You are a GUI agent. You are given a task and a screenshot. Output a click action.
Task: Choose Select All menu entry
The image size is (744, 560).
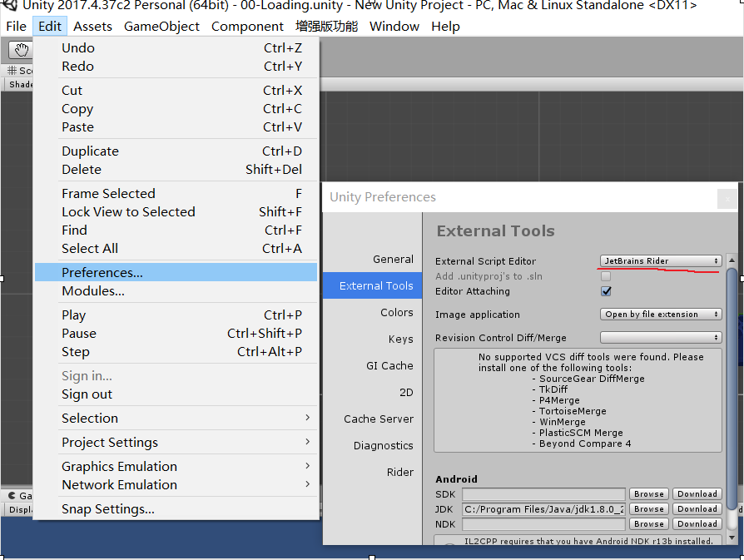point(176,249)
